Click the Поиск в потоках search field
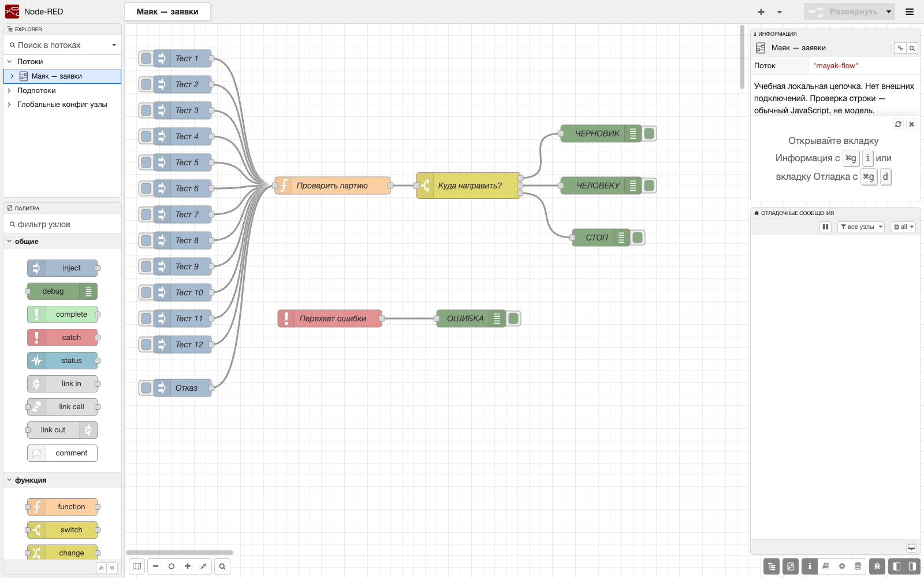924x578 pixels. click(58, 45)
